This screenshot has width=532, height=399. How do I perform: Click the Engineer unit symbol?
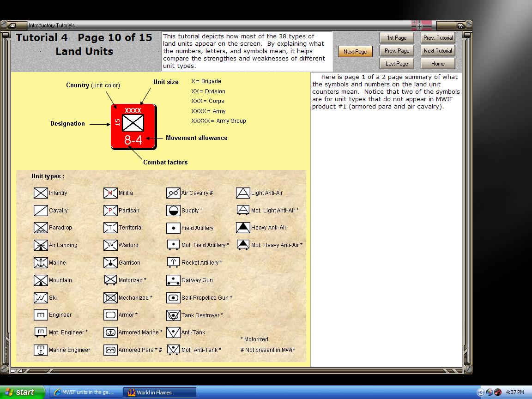pyautogui.click(x=41, y=315)
